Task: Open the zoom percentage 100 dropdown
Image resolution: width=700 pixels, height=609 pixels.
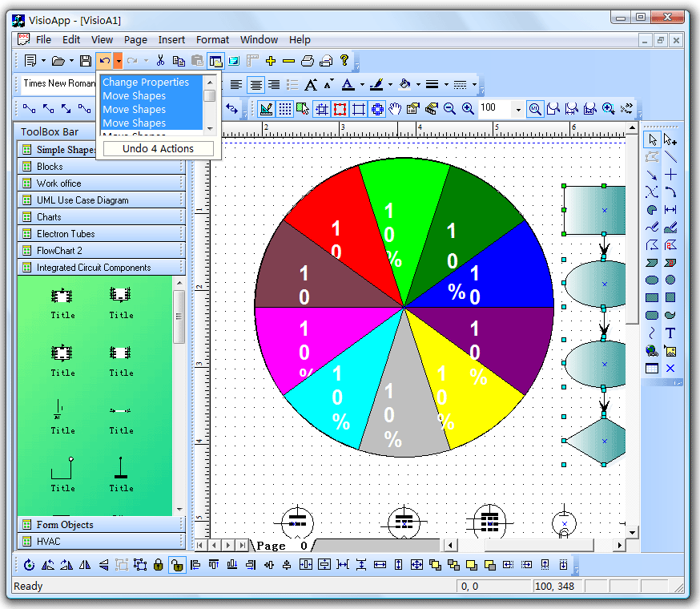Action: pyautogui.click(x=518, y=109)
